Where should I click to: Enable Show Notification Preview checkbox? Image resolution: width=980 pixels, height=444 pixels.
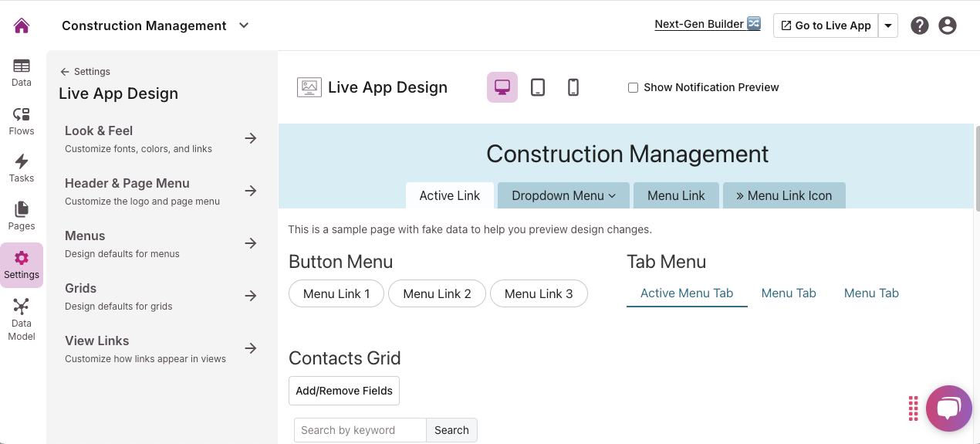pos(633,88)
